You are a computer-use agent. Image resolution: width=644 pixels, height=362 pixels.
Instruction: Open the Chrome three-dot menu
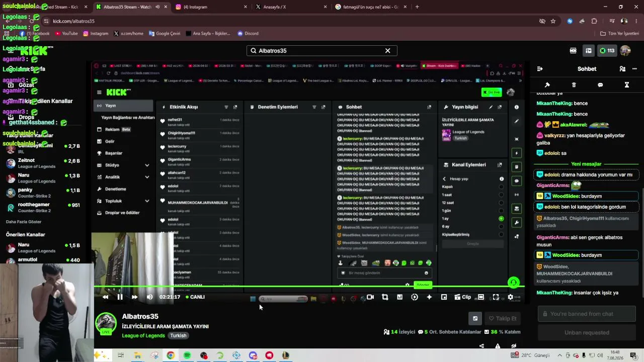(x=636, y=21)
